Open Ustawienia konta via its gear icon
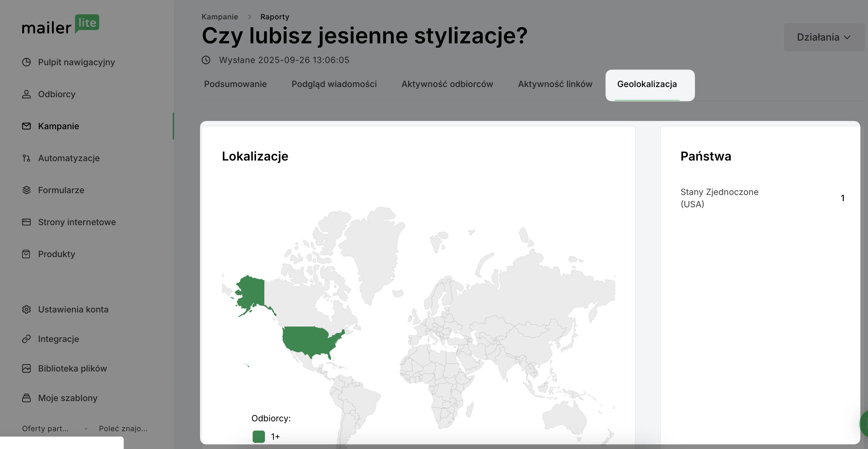Viewport: 868px width, 449px height. pos(26,309)
